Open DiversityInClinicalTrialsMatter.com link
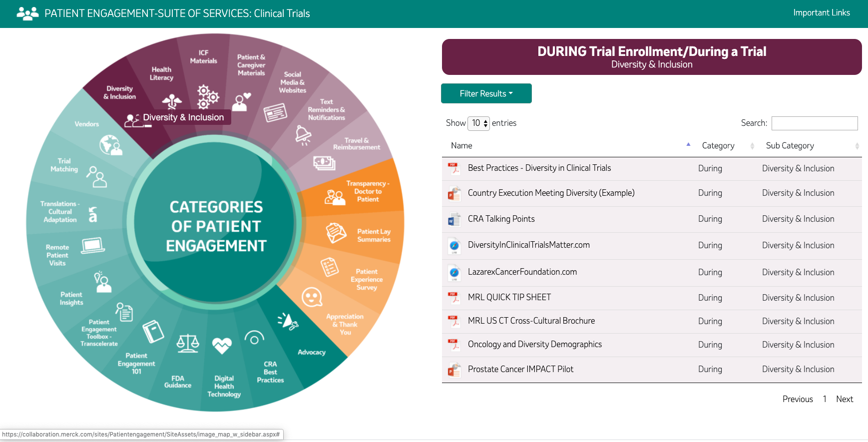The height and width of the screenshot is (442, 868). [x=528, y=245]
